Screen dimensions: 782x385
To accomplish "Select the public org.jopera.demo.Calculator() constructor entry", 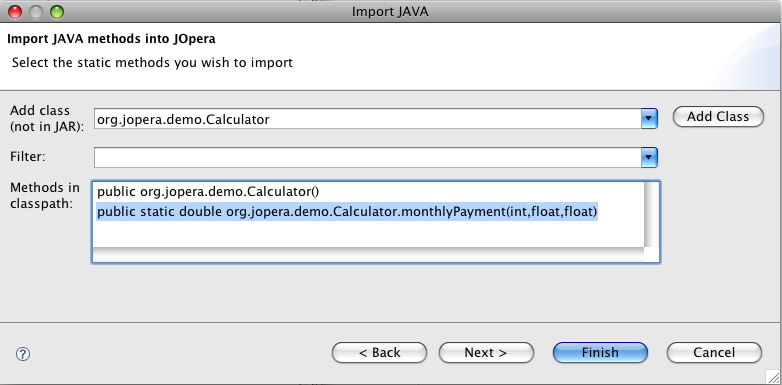I will click(208, 192).
